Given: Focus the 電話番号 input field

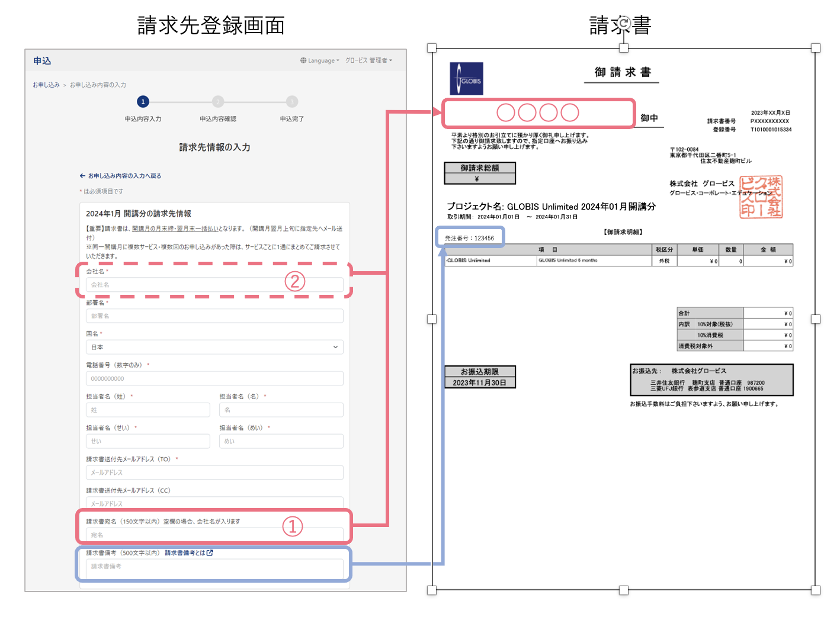Looking at the screenshot, I should coord(214,378).
